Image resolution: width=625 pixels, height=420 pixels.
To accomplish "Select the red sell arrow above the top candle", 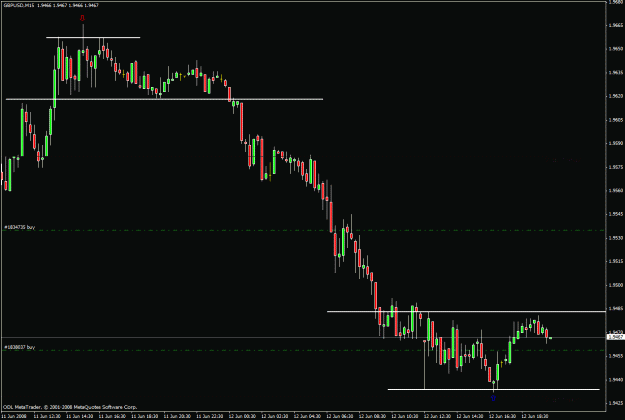I will (83, 18).
